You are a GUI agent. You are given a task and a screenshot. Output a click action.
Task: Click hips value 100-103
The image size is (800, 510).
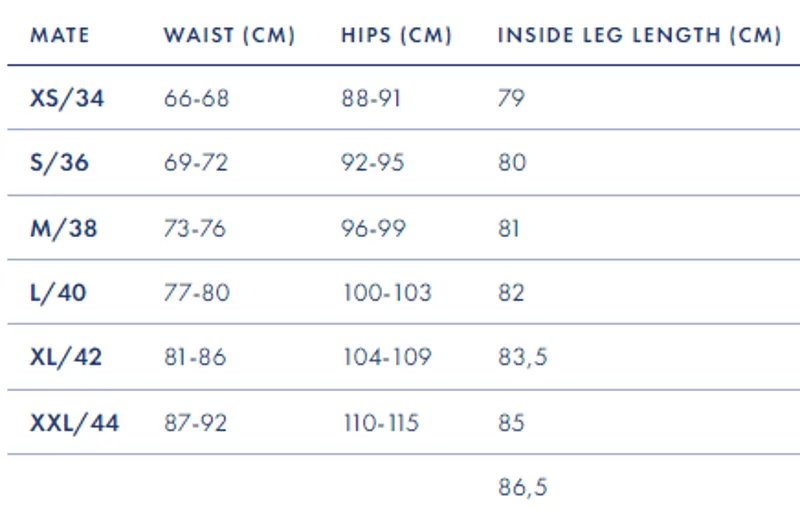(x=386, y=293)
